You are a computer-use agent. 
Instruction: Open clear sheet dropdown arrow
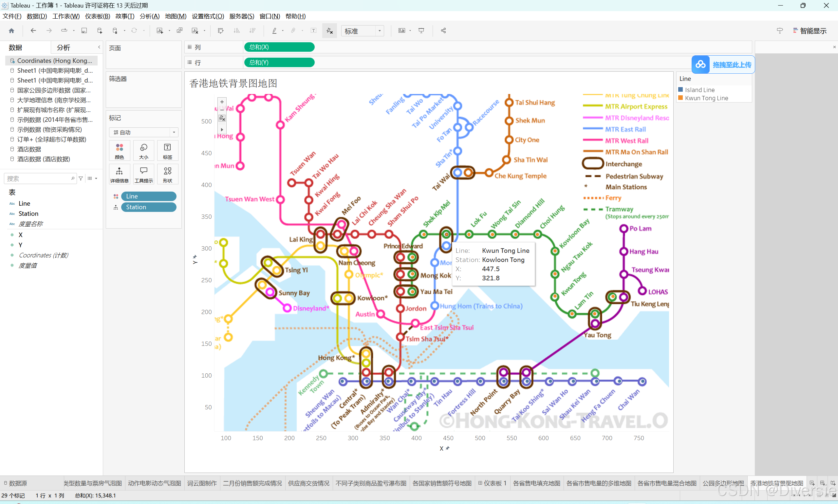point(204,31)
